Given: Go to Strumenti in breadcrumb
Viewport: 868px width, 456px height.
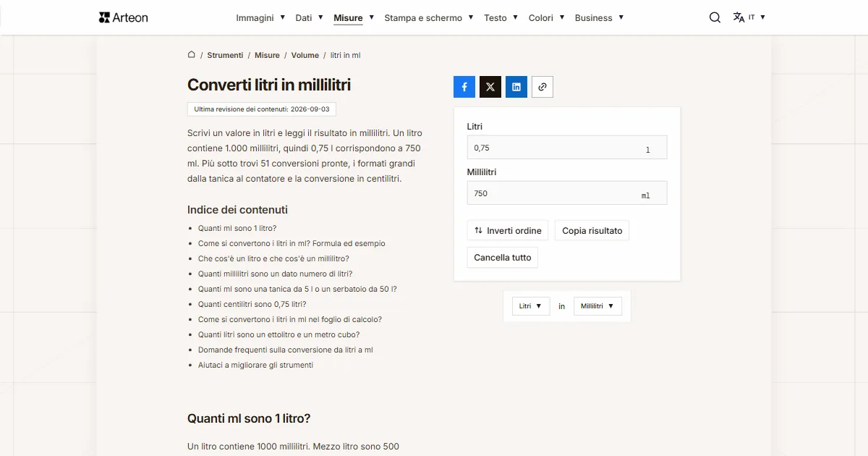Looking at the screenshot, I should click(x=225, y=55).
